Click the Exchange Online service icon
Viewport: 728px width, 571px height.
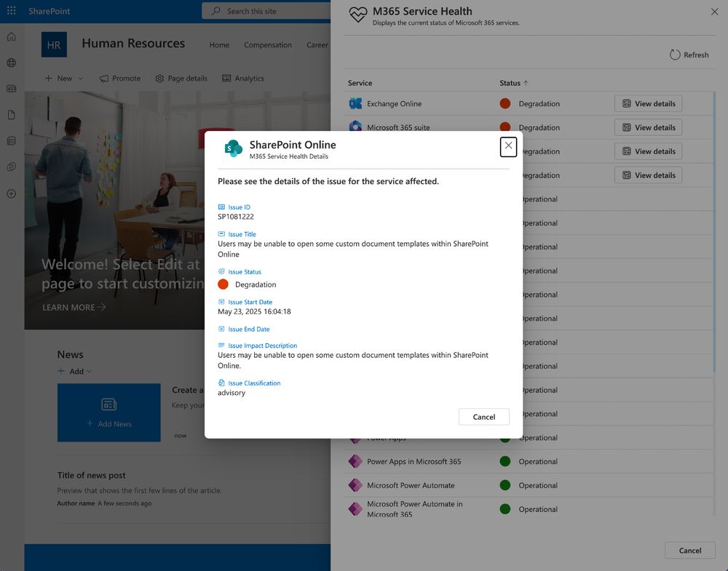(355, 103)
